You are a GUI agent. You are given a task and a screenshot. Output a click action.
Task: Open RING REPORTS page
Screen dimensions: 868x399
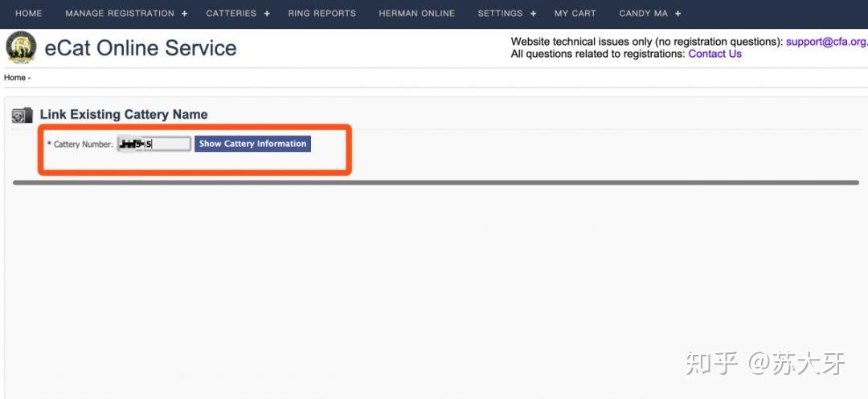pos(322,14)
